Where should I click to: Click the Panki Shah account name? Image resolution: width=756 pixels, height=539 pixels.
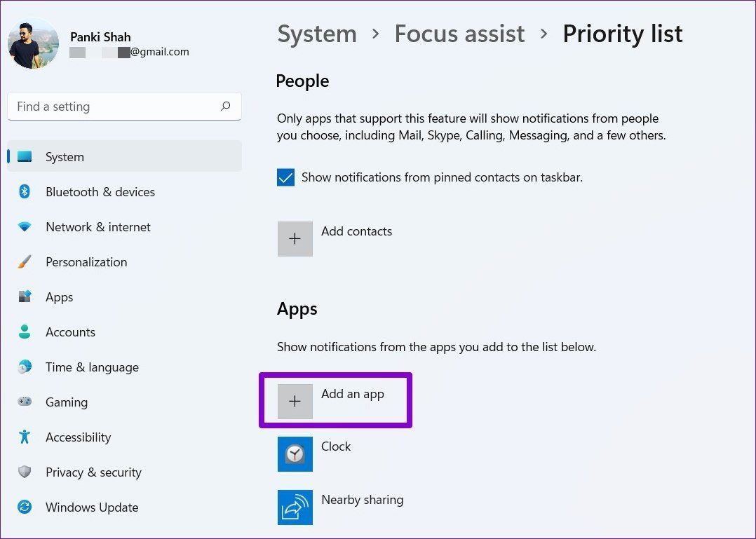coord(100,37)
